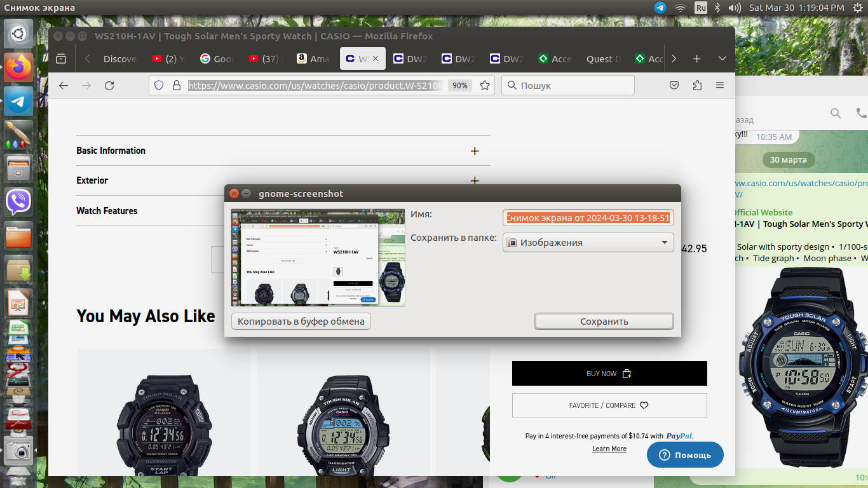Open the volume indicator in the top bar
Screen dimensions: 868x488
click(735, 8)
